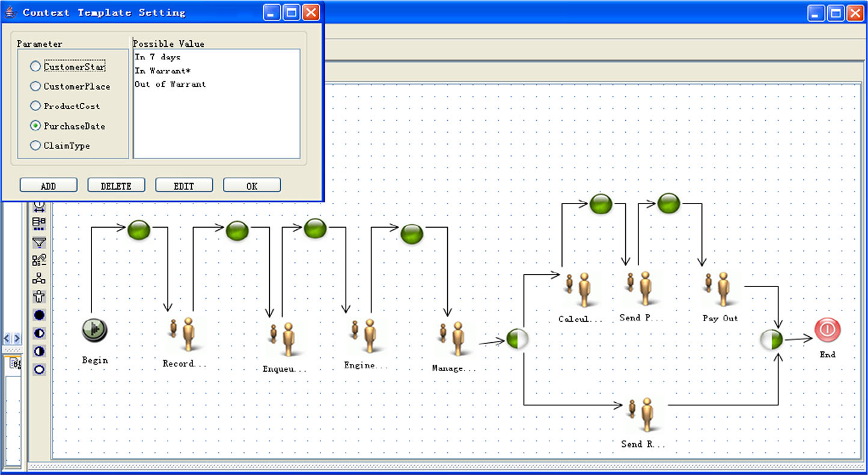Choose the CustomerPlace parameter option
The height and width of the screenshot is (475, 868).
[x=35, y=86]
